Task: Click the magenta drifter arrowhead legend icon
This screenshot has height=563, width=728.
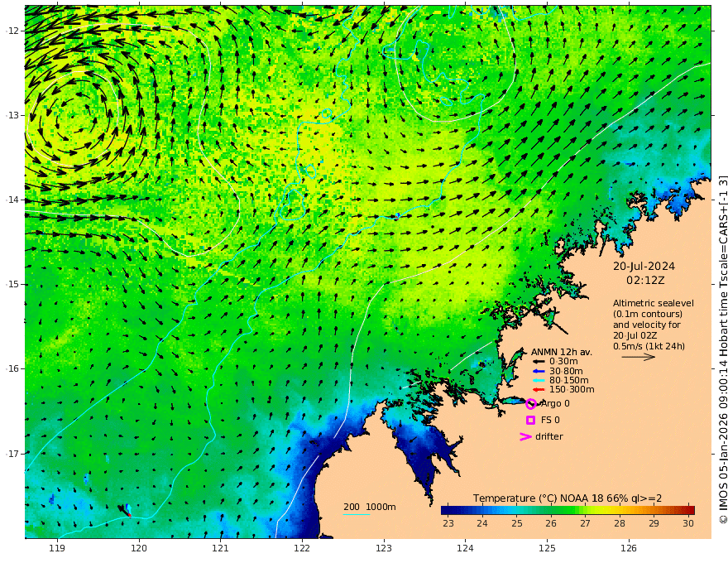Action: (525, 436)
